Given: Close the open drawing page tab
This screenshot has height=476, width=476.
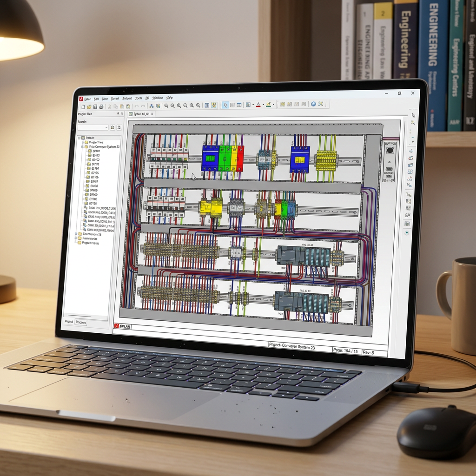Looking at the screenshot, I should pos(152,114).
